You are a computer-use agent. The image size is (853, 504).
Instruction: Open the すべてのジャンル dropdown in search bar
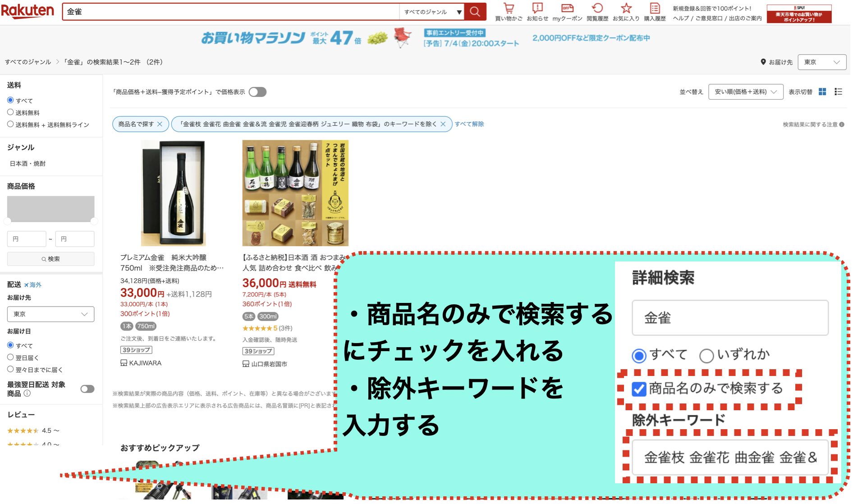click(432, 12)
